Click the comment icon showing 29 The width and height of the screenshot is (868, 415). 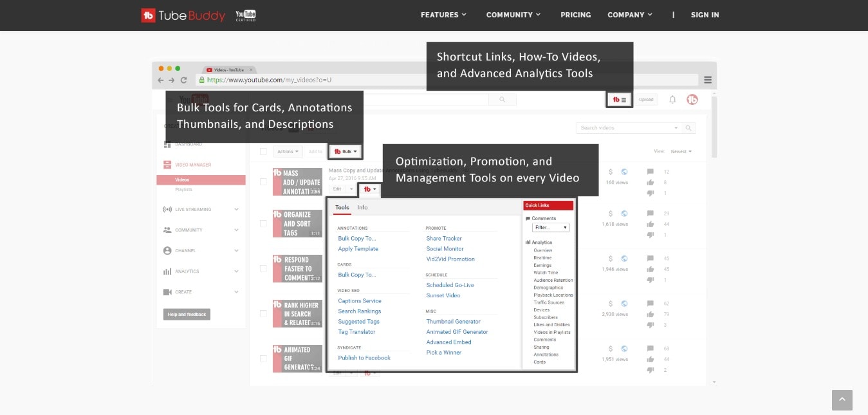(651, 213)
